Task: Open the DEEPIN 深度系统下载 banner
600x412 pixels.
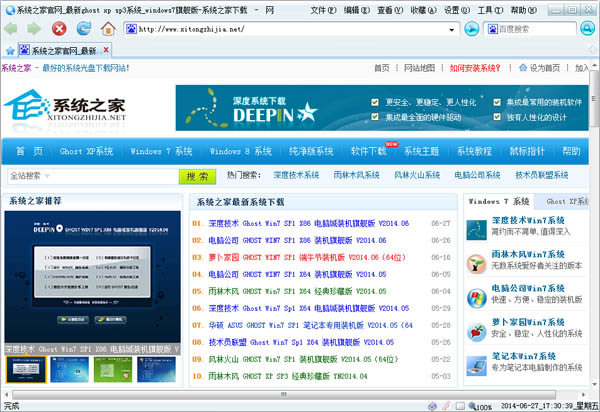Action: (382, 108)
